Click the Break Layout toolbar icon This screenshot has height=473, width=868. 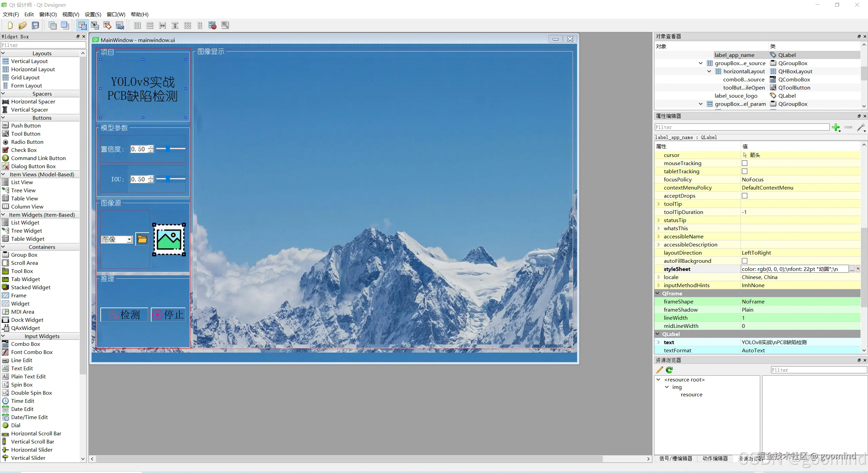click(x=213, y=25)
